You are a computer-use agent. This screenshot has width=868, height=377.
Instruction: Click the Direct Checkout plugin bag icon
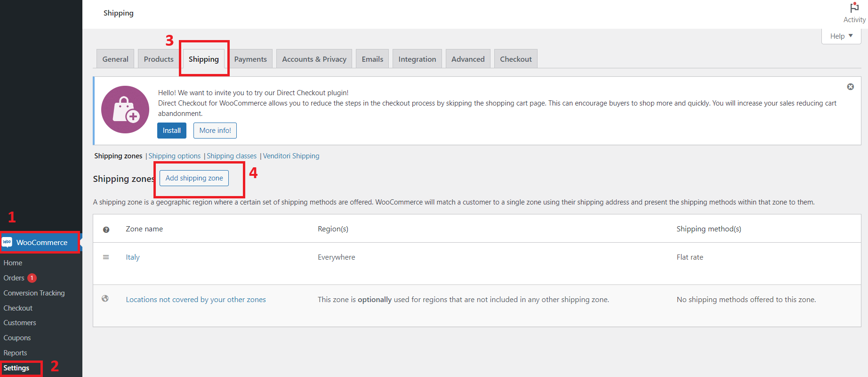[125, 109]
